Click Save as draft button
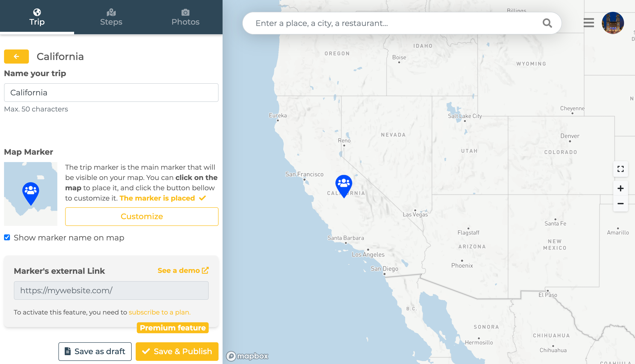 tap(95, 351)
